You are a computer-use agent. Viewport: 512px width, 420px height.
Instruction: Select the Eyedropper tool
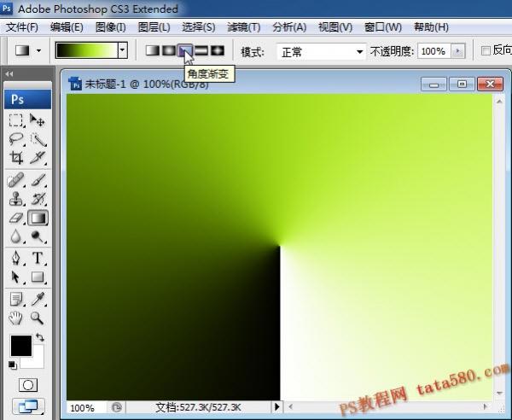tap(38, 299)
